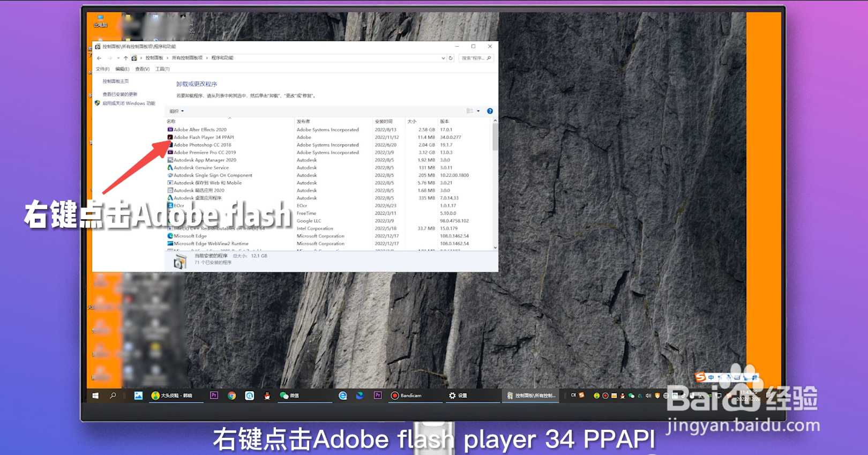Viewport: 868px width, 455px height.
Task: Click the Adobe After Effects icon
Action: point(170,130)
